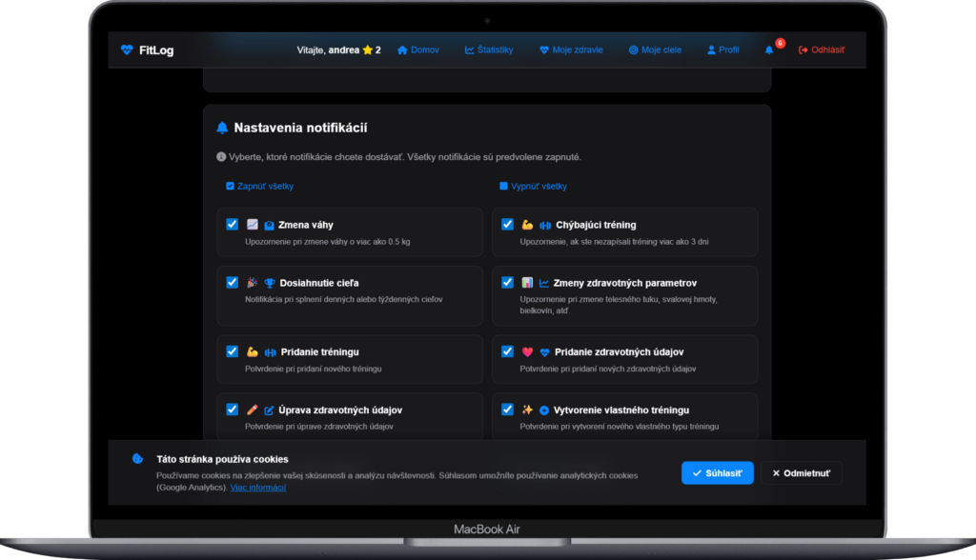Click the trophy icon beside Dosiahnutie cieľa
Image resolution: width=976 pixels, height=560 pixels.
click(x=270, y=283)
